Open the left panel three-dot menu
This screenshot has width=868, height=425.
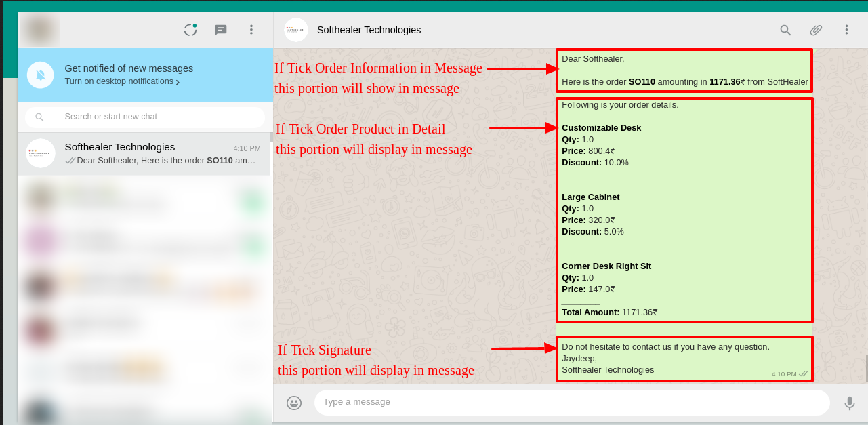(x=251, y=30)
